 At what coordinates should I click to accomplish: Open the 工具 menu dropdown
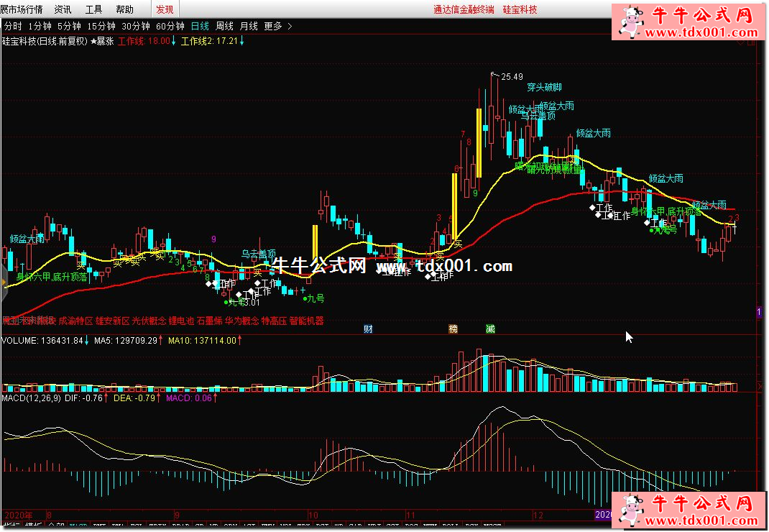[93, 9]
